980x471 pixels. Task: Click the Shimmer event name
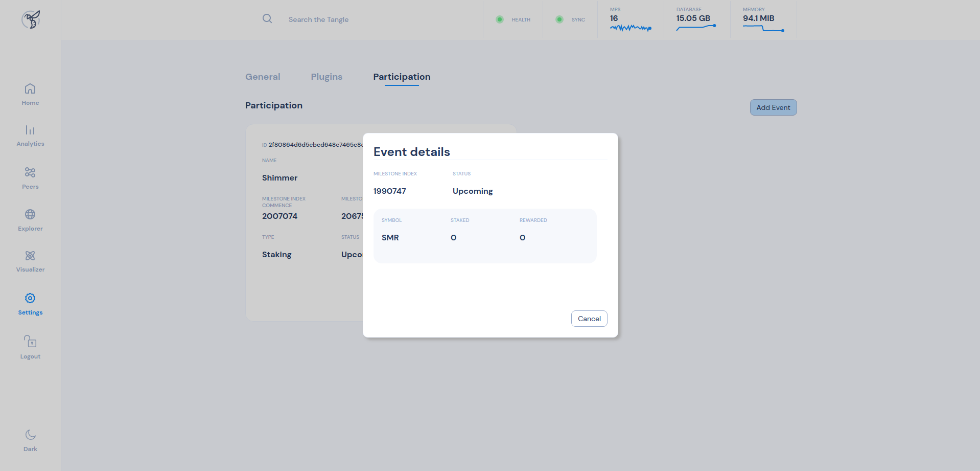click(x=279, y=178)
